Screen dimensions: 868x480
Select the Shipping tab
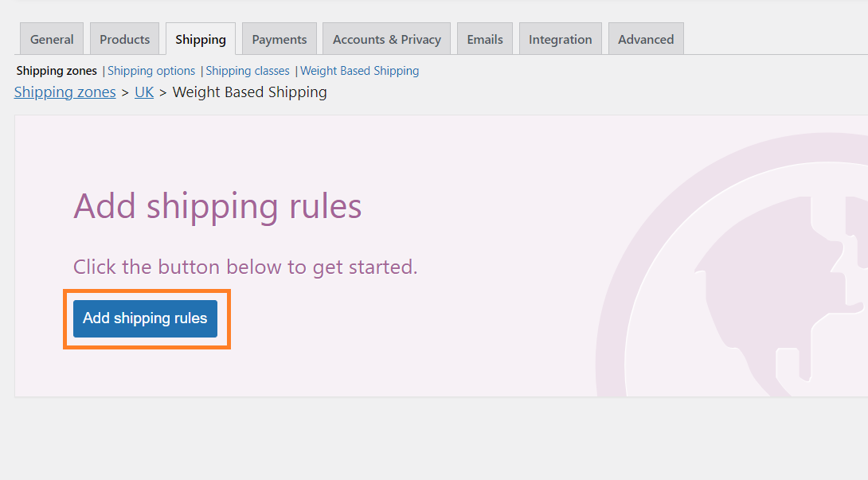point(201,39)
